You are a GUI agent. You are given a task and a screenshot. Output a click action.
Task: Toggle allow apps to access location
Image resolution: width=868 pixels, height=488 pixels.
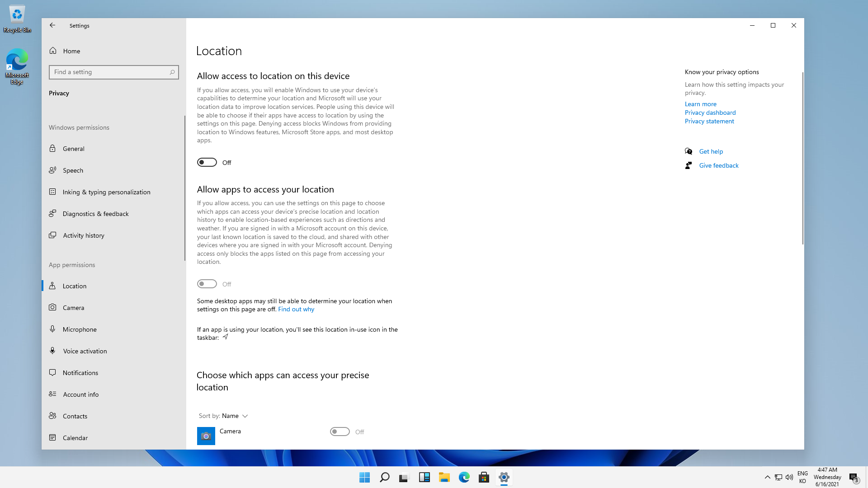207,284
